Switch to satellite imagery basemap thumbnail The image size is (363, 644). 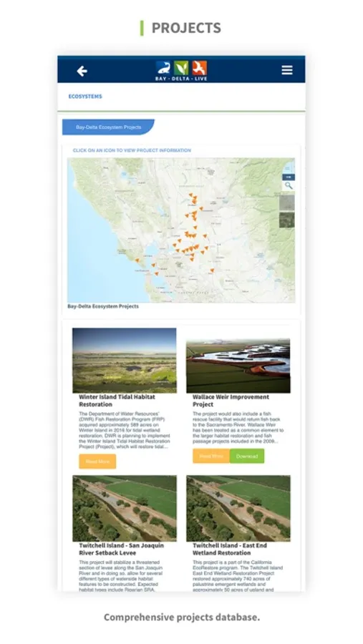[x=287, y=220]
